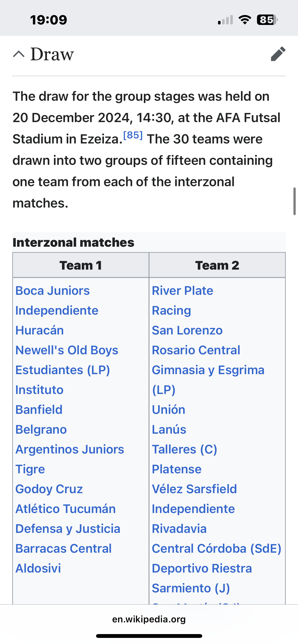This screenshot has width=298, height=644.
Task: Select the Argentinos Juniors link
Action: coord(70,449)
